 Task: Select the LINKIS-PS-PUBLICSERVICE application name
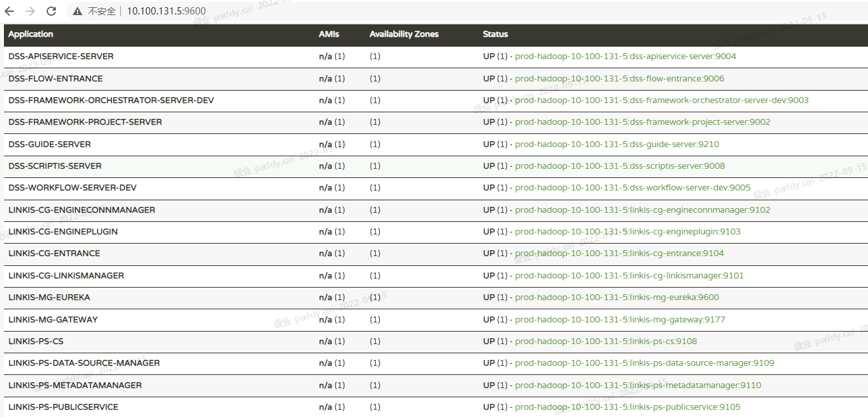click(x=63, y=407)
